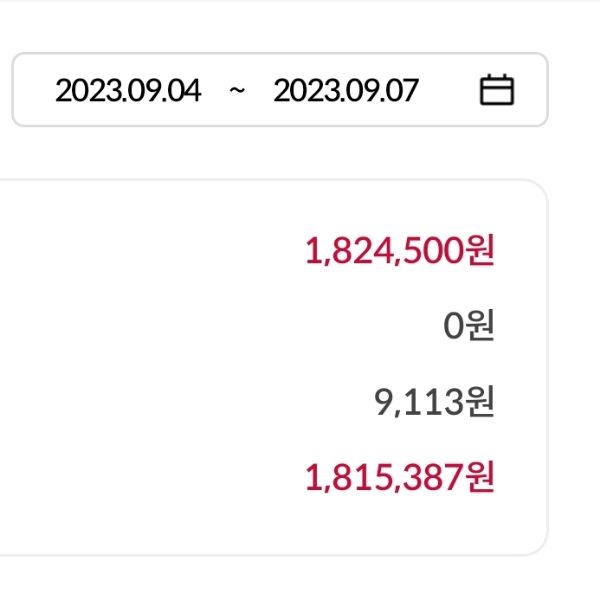Click the 원 symbol after 1,815,387
This screenshot has width=600, height=600.
481,478
